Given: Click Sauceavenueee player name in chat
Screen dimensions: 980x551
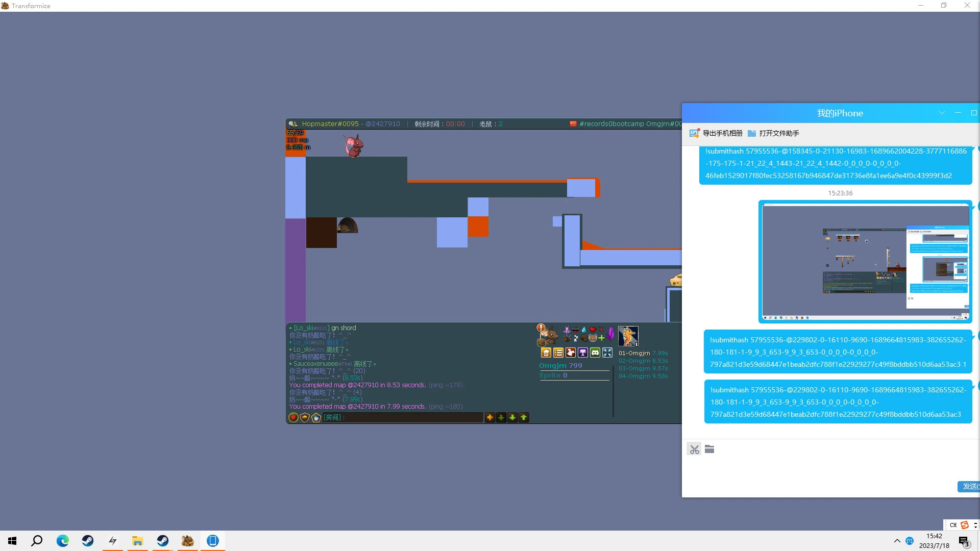Looking at the screenshot, I should click(x=315, y=364).
